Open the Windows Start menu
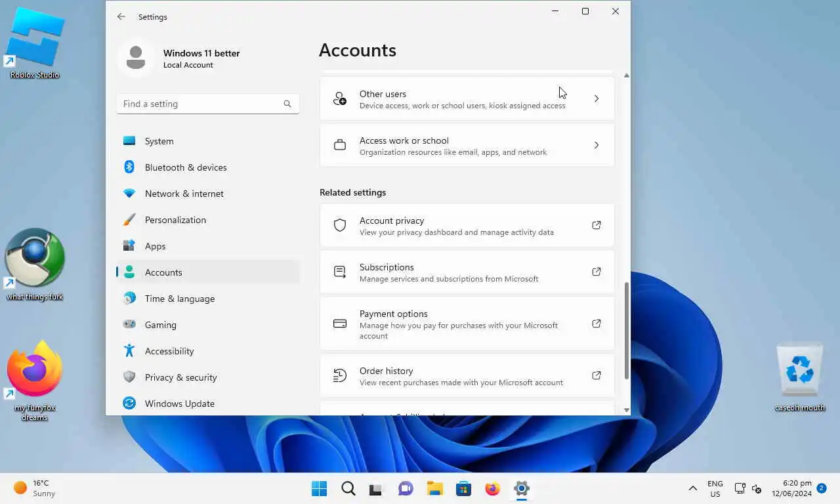840x504 pixels. tap(320, 488)
